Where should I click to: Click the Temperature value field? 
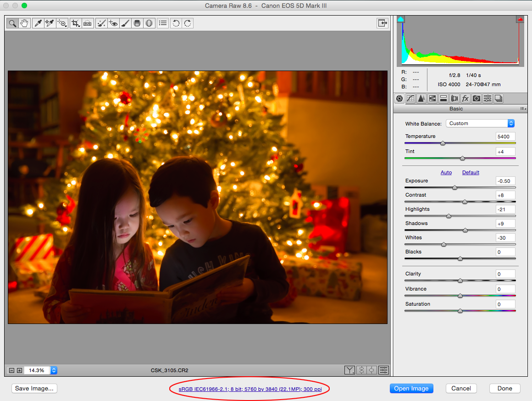[505, 137]
